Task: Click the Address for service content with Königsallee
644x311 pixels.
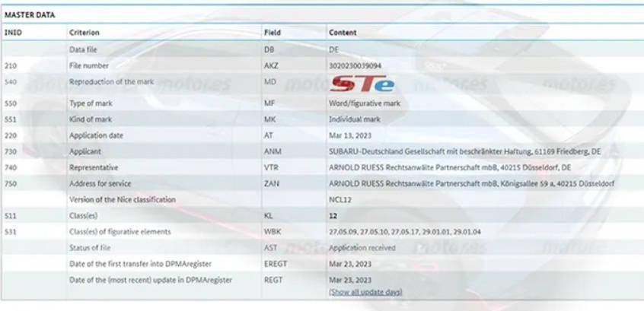Action: pos(472,183)
